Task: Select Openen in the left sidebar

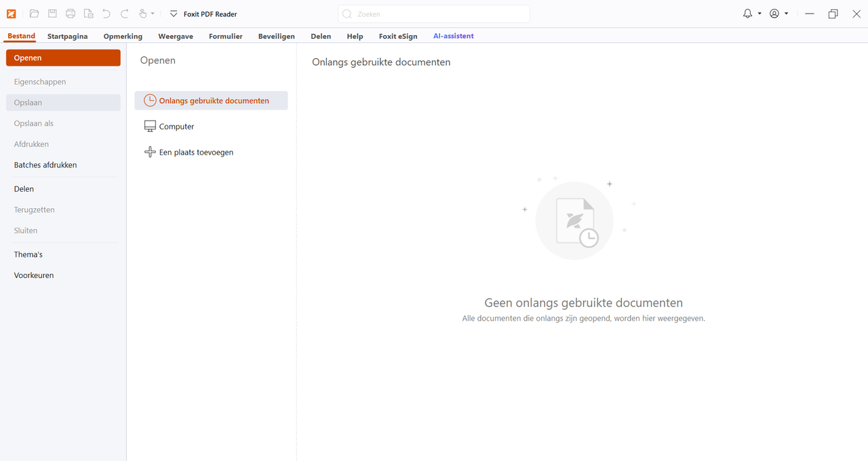Action: (63, 58)
